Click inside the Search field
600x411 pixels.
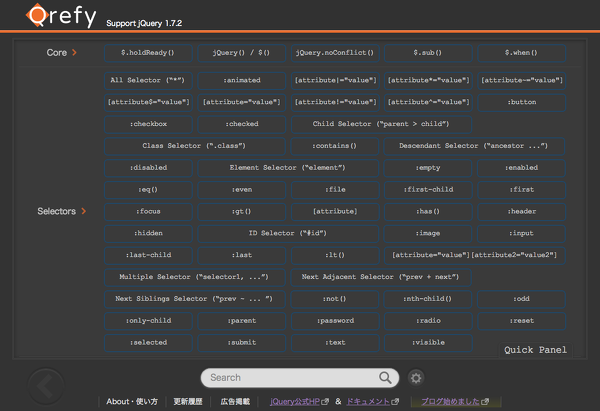(300, 378)
